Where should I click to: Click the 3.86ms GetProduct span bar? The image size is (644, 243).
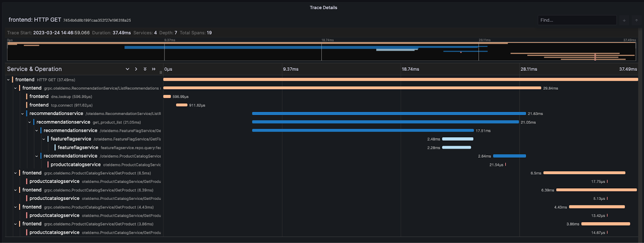605,224
